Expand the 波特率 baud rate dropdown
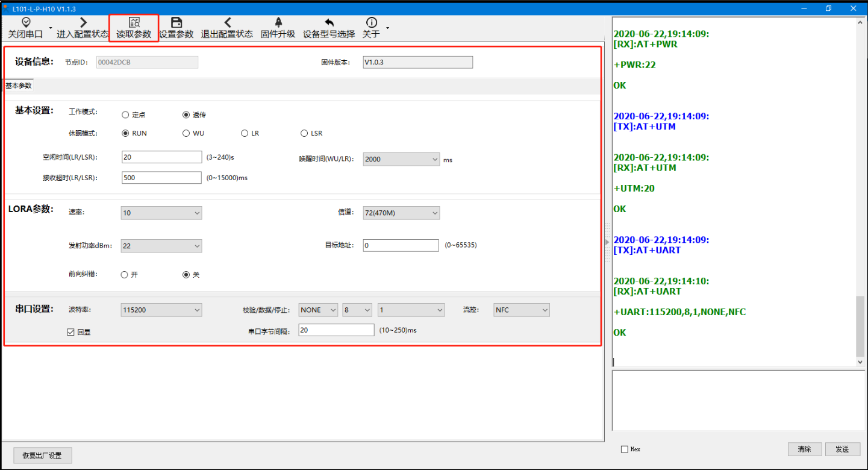This screenshot has height=470, width=868. coord(161,310)
